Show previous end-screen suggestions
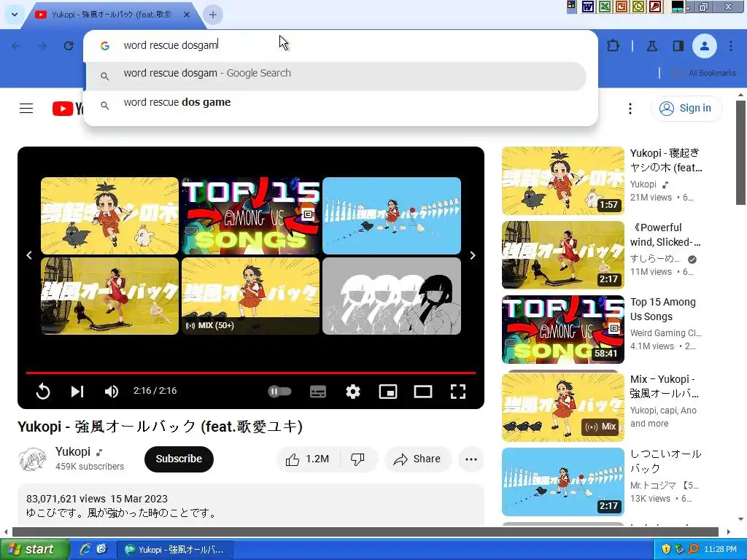 click(29, 256)
